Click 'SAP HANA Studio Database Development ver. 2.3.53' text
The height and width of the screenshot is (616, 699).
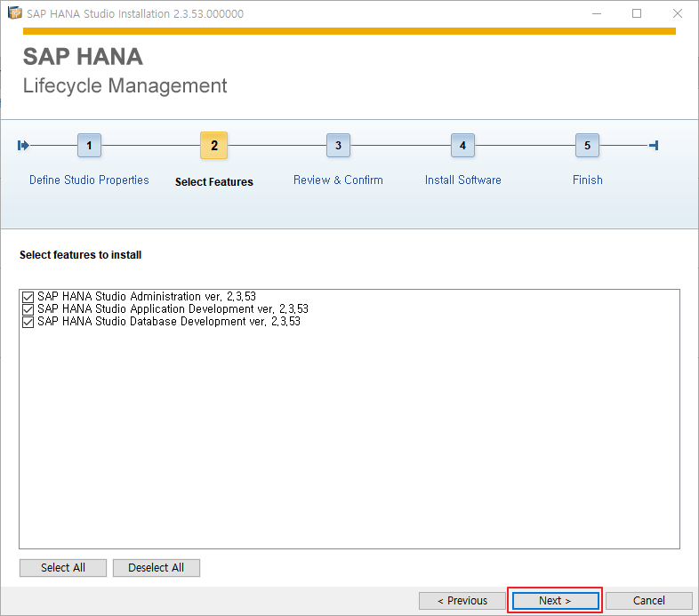point(169,322)
